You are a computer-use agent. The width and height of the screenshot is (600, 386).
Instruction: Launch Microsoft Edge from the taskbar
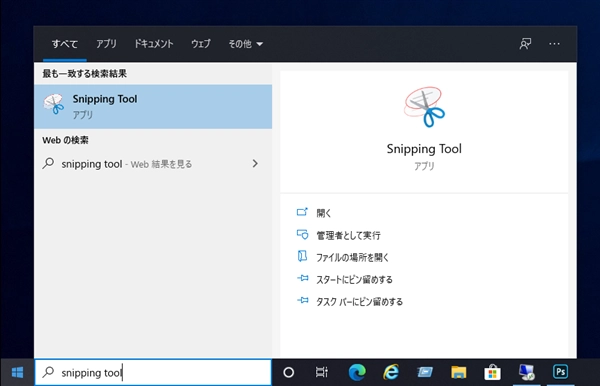click(357, 372)
